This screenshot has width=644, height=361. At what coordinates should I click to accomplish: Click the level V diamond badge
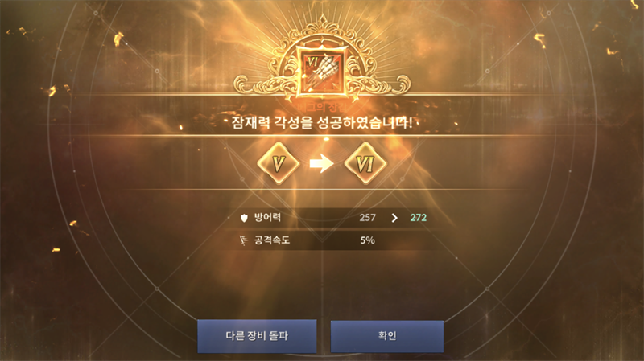point(279,164)
